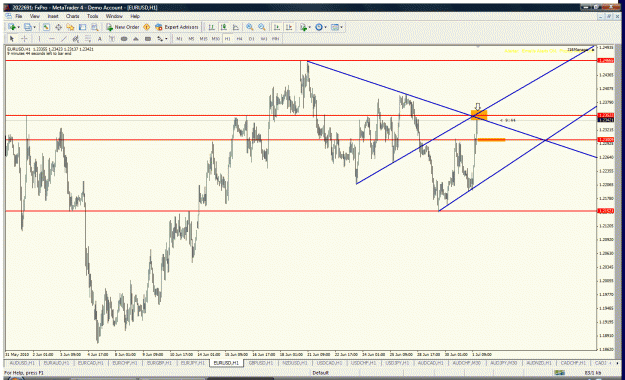Image resolution: width=625 pixels, height=380 pixels.
Task: Open the Strategy Tester icon
Action: 94,27
